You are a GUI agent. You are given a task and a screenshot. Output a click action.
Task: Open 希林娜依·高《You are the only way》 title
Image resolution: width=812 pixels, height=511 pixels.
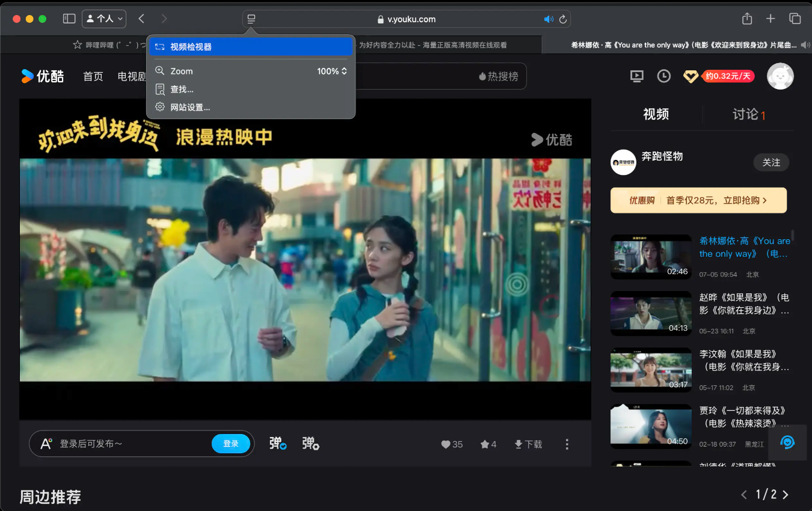(x=745, y=247)
